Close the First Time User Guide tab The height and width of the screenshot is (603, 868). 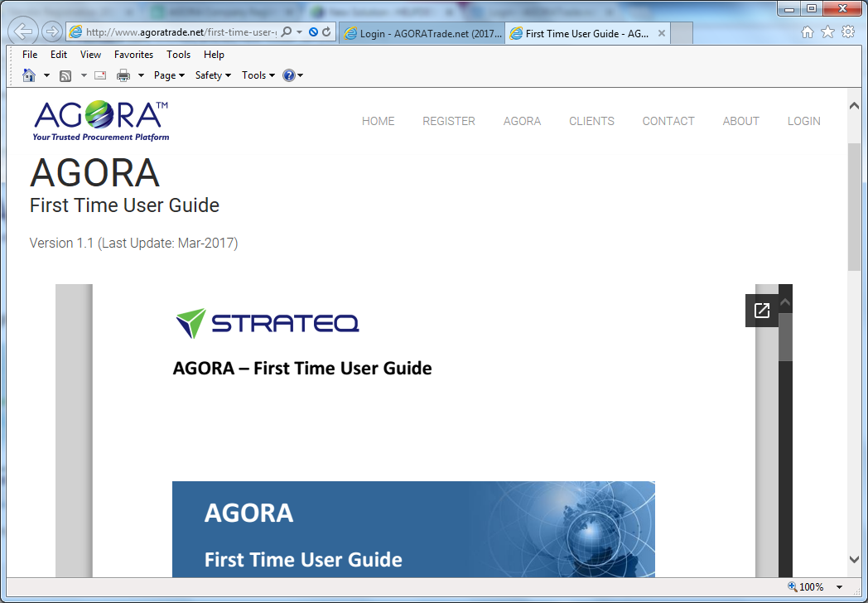[x=662, y=33]
